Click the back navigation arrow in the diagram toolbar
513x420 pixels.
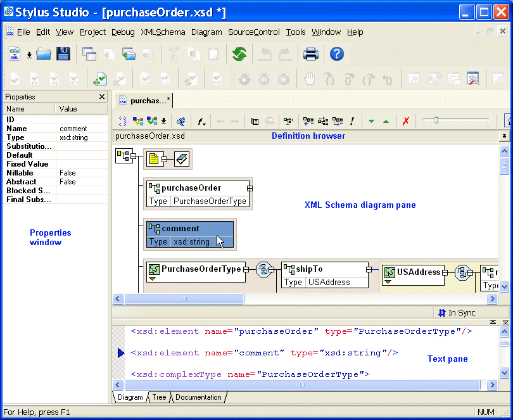[x=222, y=121]
